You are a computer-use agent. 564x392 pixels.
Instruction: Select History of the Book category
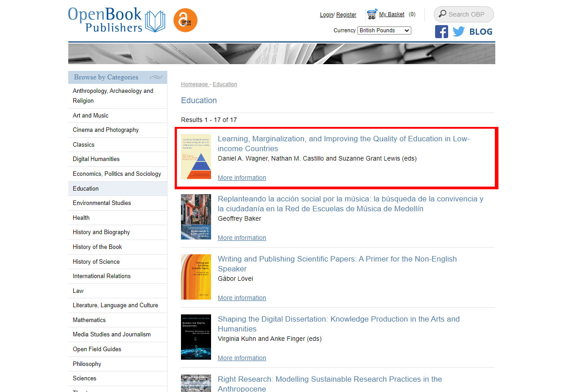click(118, 247)
